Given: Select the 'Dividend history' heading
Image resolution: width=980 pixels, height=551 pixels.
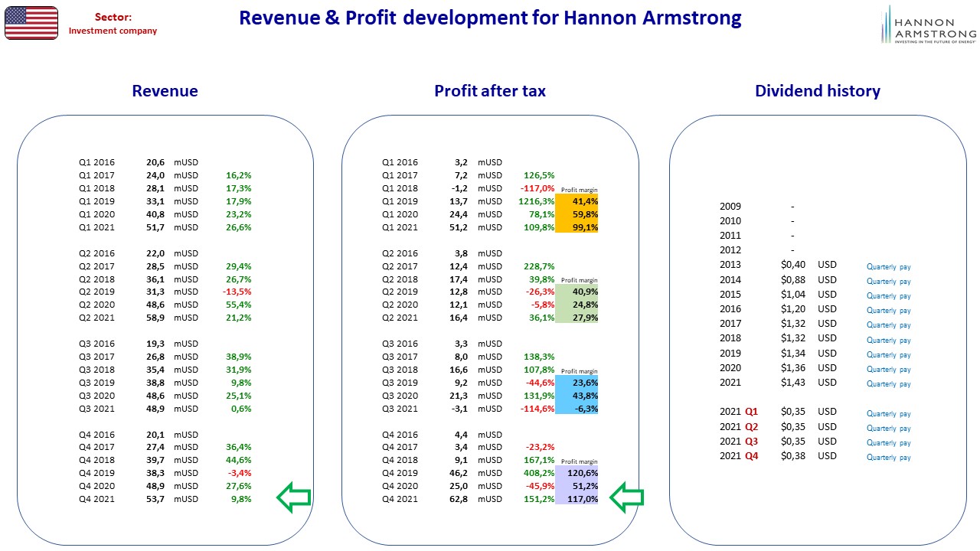Looking at the screenshot, I should tap(818, 91).
